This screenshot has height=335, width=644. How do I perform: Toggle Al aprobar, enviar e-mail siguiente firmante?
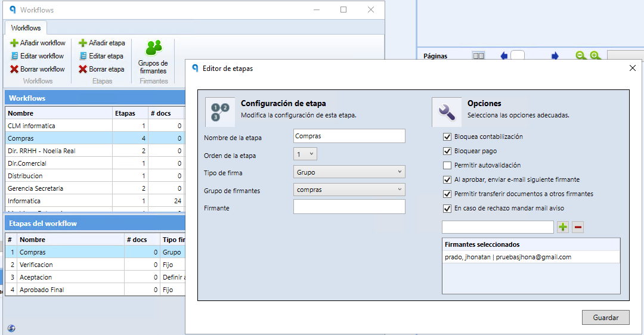pos(447,180)
